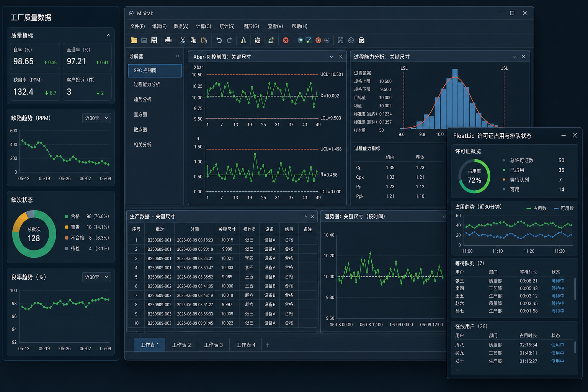588x392 pixels.
Task: Switch to 工作表 2 tab
Action: tap(181, 345)
